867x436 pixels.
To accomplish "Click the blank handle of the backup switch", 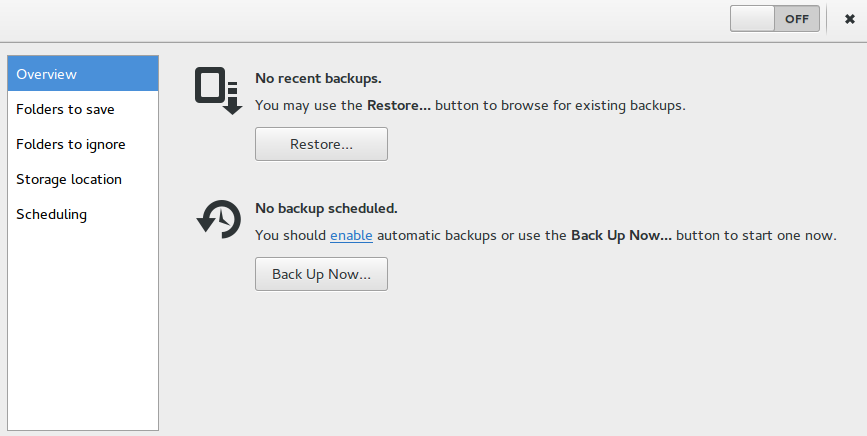I will click(753, 19).
